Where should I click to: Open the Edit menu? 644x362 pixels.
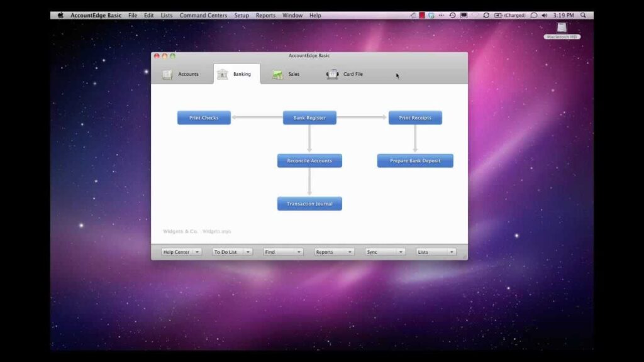(x=148, y=15)
